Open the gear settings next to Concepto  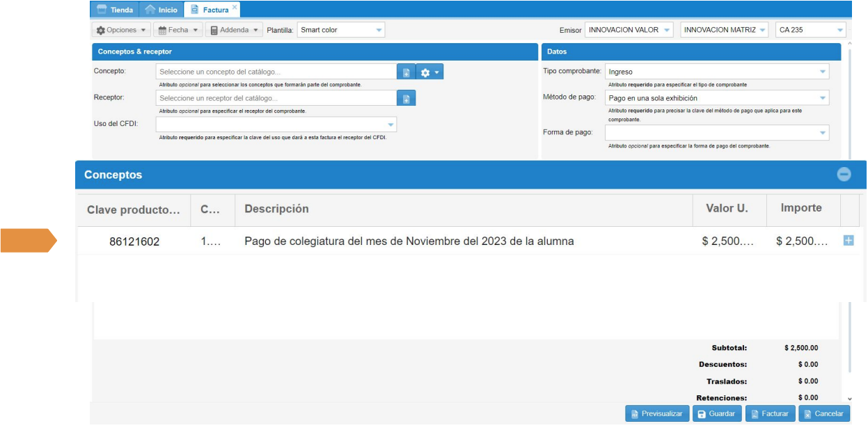pyautogui.click(x=429, y=72)
